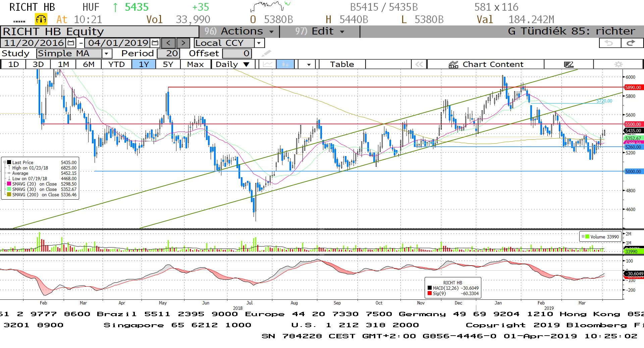Click the previous date range arrow
This screenshot has width=644, height=348.
click(168, 43)
